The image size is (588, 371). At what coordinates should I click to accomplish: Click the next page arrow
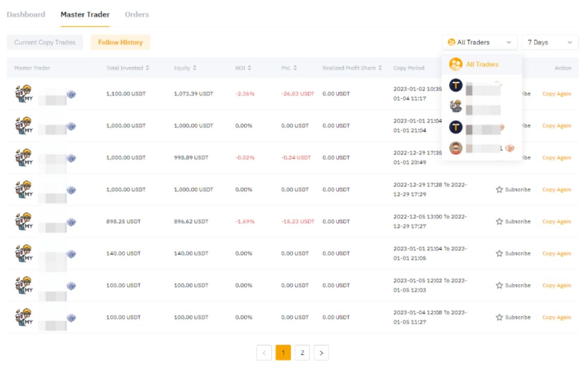pos(321,353)
